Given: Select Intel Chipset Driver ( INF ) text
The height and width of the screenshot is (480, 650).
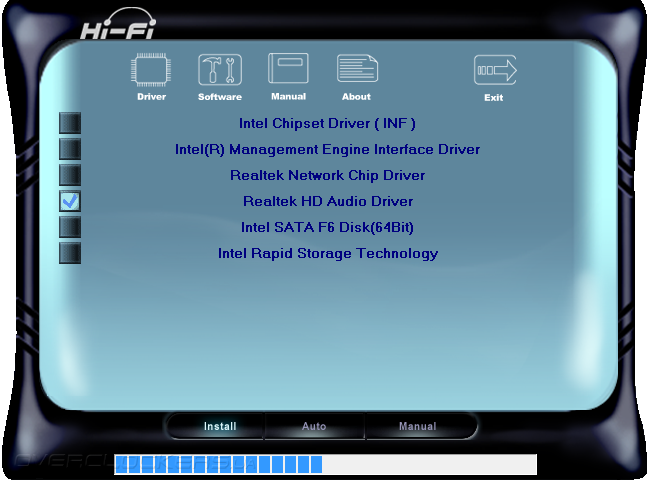Looking at the screenshot, I should pyautogui.click(x=327, y=124).
